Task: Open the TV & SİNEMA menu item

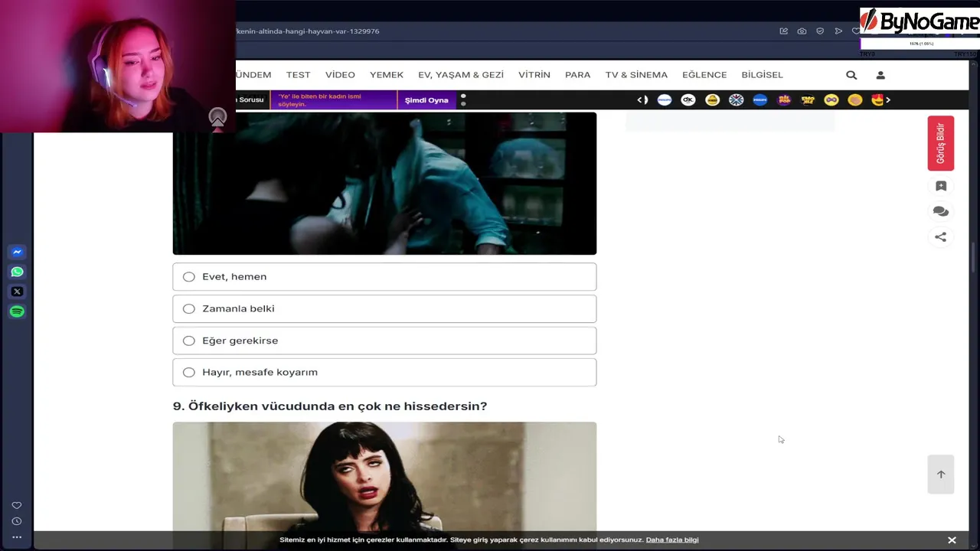Action: (x=636, y=75)
